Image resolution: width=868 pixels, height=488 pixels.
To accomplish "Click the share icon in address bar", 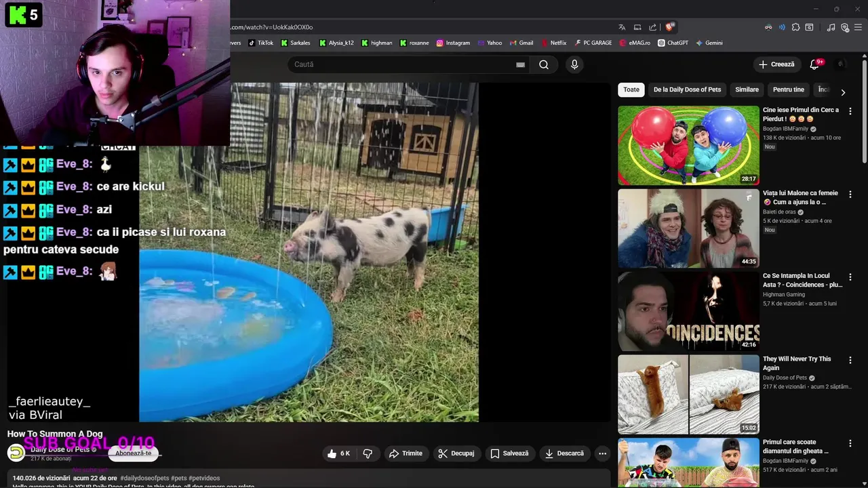I will point(652,27).
